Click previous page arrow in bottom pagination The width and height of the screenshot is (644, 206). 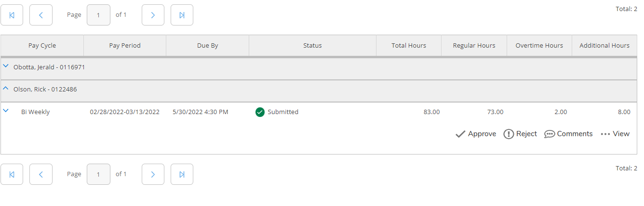[41, 174]
